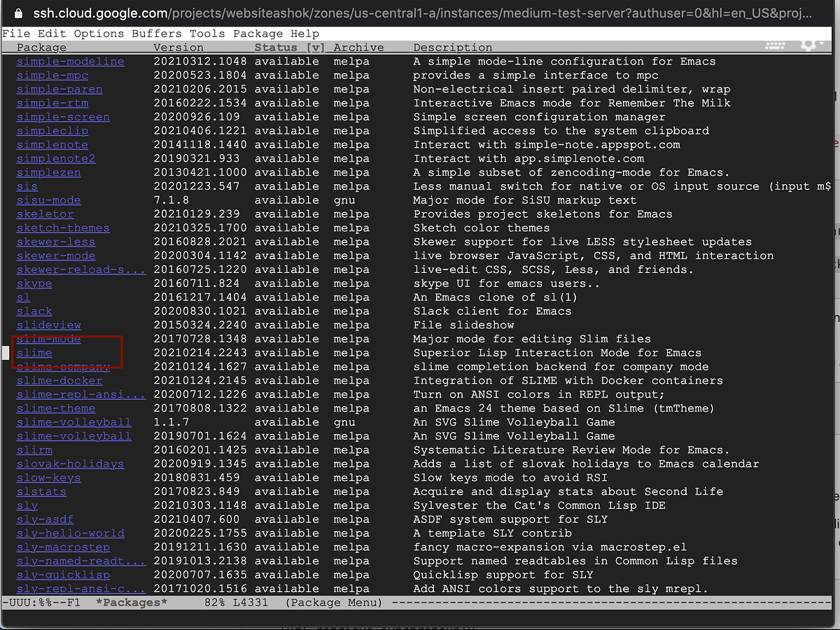Image resolution: width=840 pixels, height=630 pixels.
Task: Select the sly package link
Action: (26, 505)
